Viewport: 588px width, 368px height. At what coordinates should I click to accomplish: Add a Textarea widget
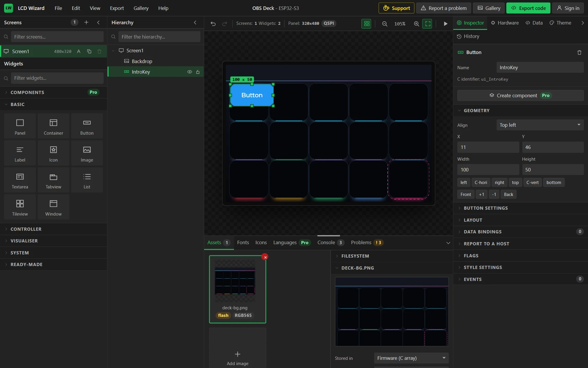[20, 180]
